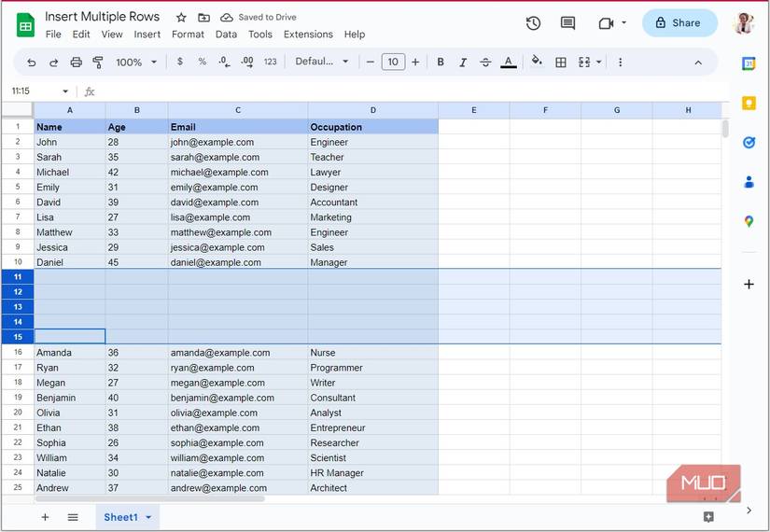Open version history clock icon
770x532 pixels.
point(533,23)
